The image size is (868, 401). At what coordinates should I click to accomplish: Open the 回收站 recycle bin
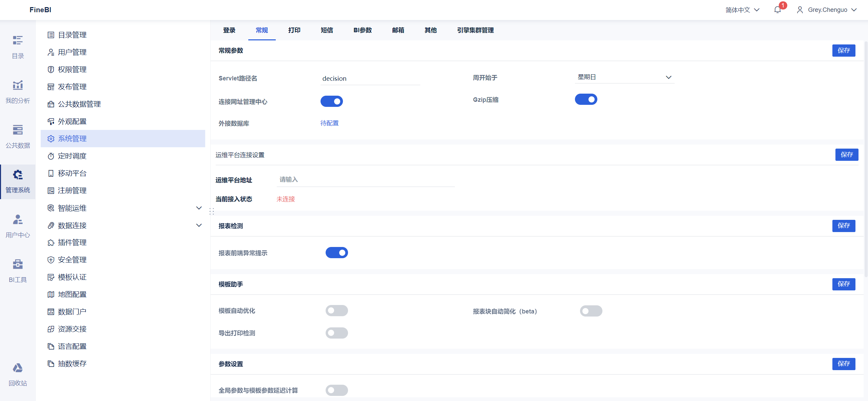pyautogui.click(x=17, y=373)
